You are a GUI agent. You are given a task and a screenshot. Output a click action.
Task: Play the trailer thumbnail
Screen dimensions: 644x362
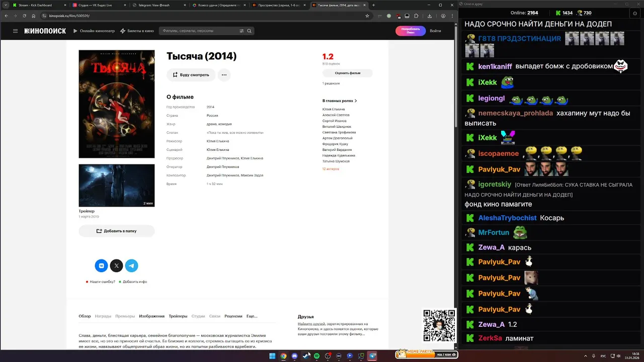click(117, 185)
